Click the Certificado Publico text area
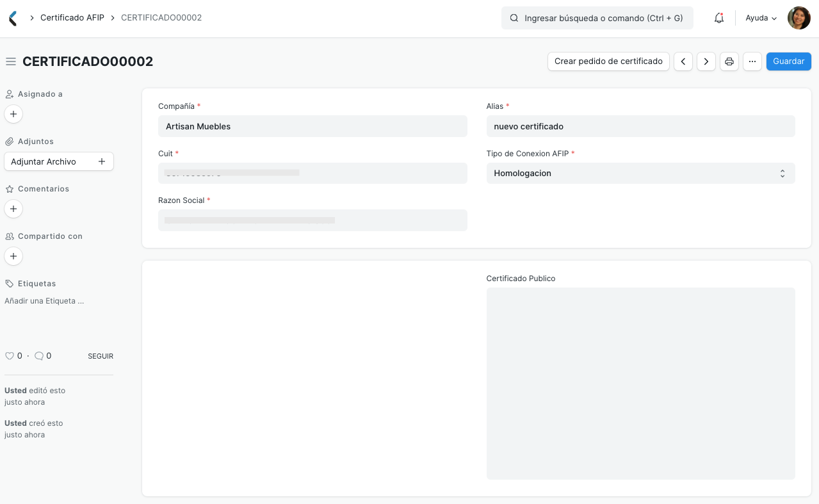 click(x=641, y=384)
